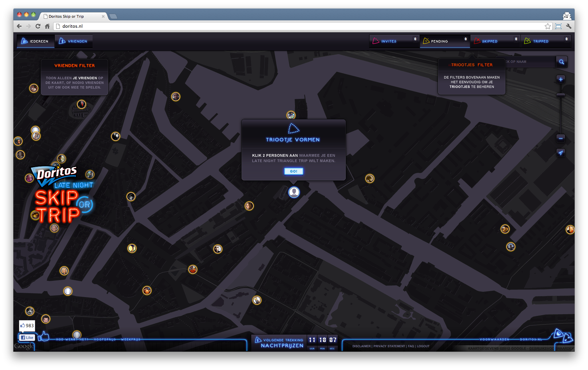Open the Disclaimer link
The height and width of the screenshot is (370, 588).
(x=361, y=346)
